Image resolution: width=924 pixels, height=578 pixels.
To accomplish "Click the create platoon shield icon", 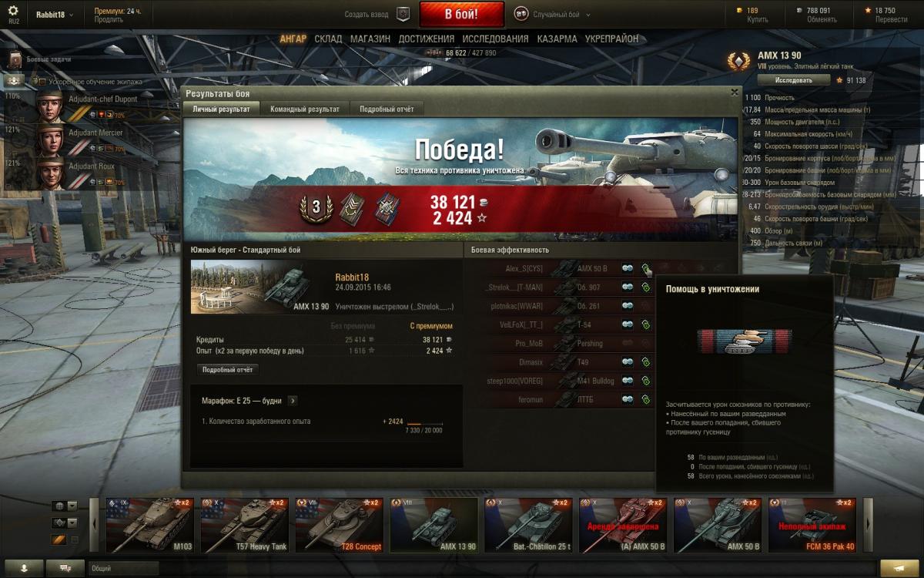I will coord(403,14).
